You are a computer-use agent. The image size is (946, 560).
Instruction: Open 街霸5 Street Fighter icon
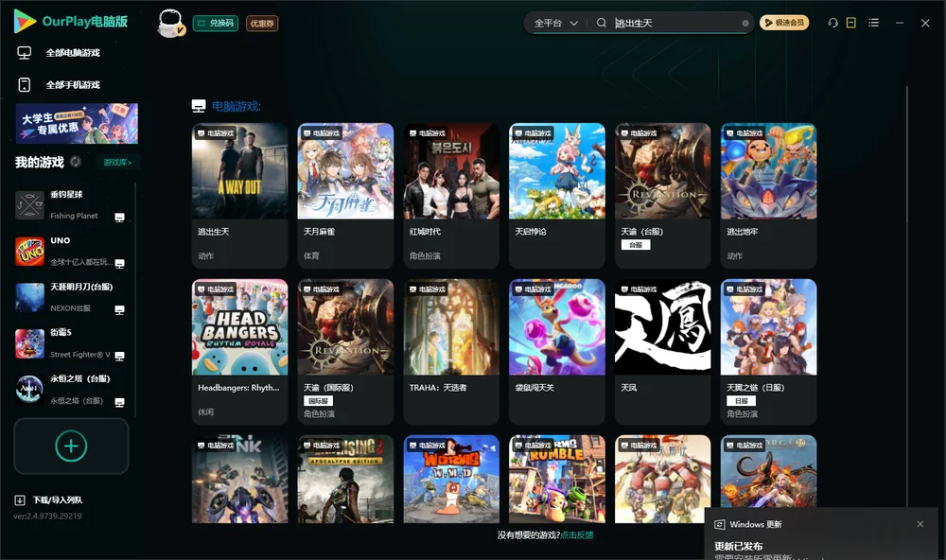point(29,344)
